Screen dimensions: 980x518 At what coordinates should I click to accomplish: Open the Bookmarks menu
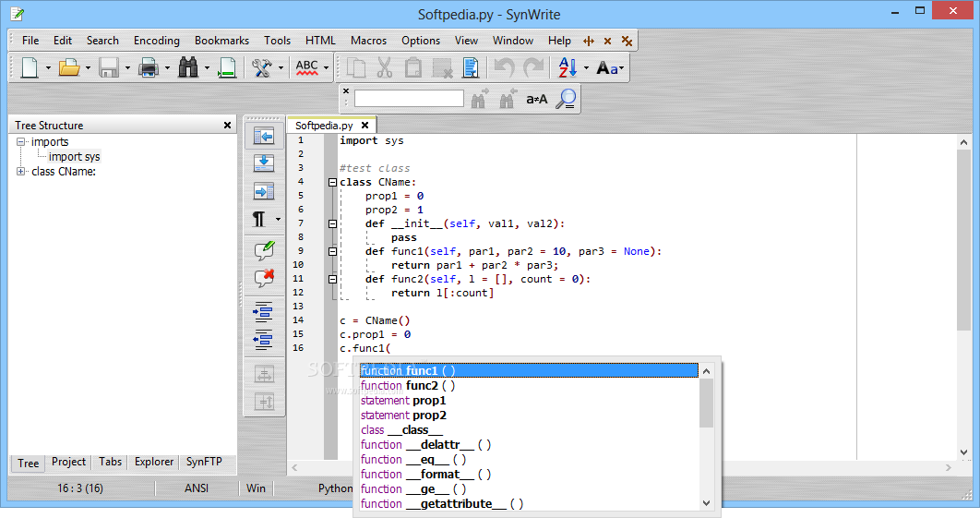tap(221, 41)
